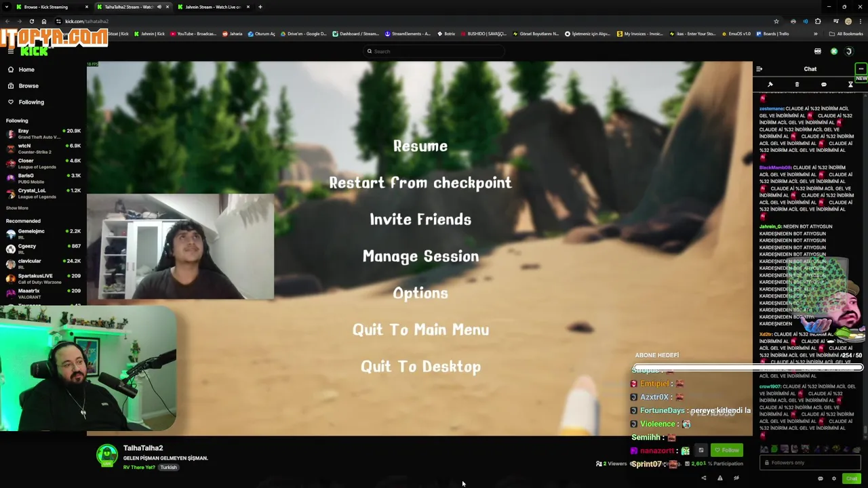Expand the Show more link under Following

click(17, 208)
